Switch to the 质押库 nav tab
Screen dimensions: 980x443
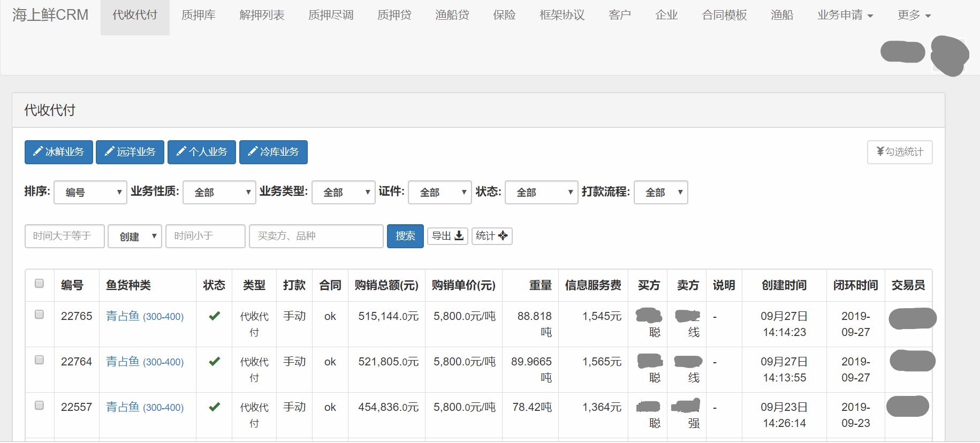[x=199, y=15]
